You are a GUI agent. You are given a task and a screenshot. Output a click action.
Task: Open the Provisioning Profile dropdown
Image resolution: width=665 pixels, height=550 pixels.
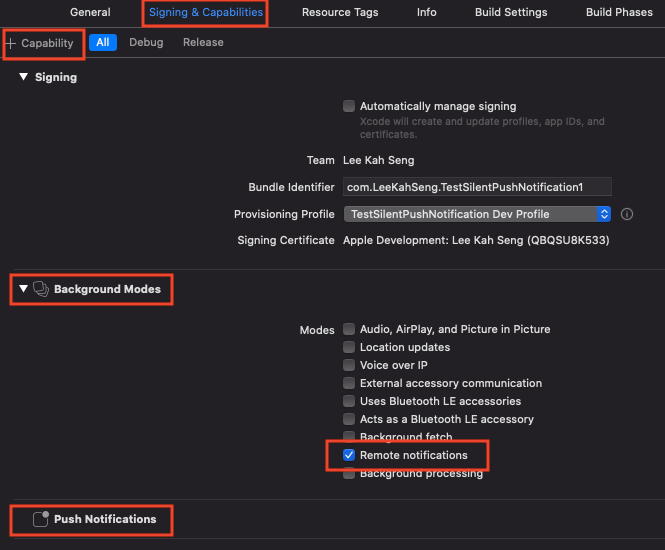477,214
